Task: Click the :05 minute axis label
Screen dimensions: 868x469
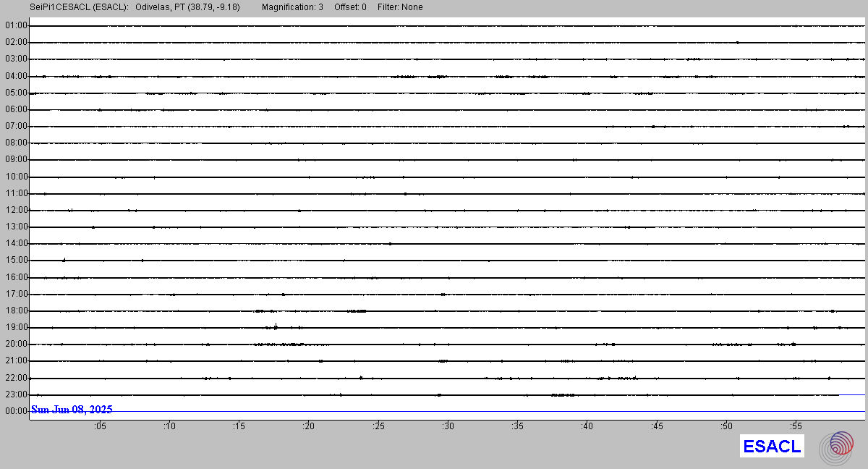Action: 100,426
